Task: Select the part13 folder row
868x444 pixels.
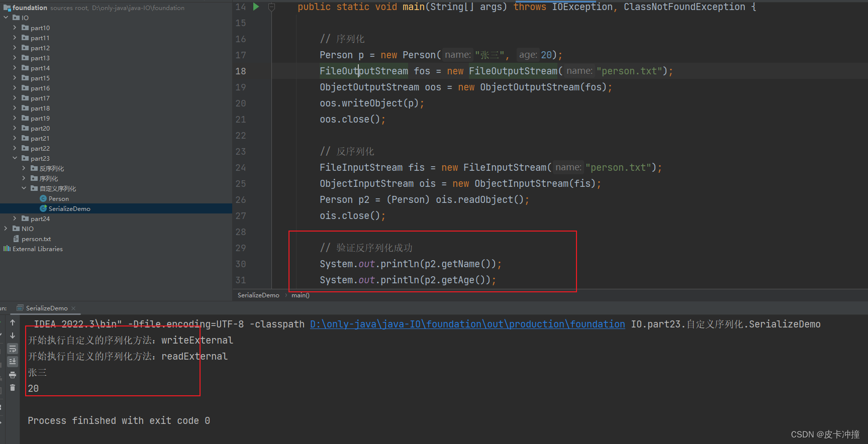Action: (116, 58)
